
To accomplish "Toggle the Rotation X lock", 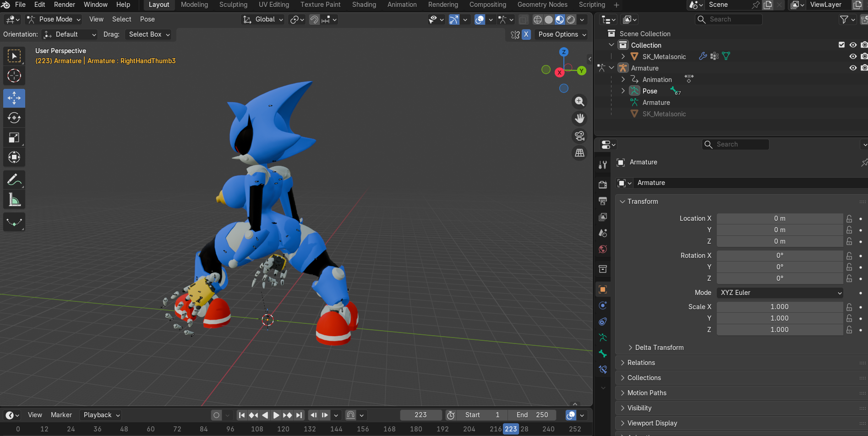I will [x=849, y=256].
